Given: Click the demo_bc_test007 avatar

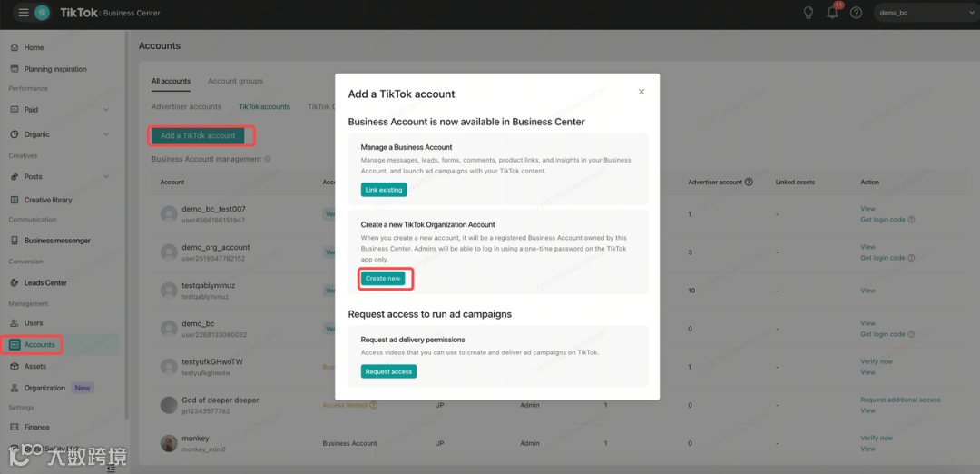Looking at the screenshot, I should click(x=169, y=214).
